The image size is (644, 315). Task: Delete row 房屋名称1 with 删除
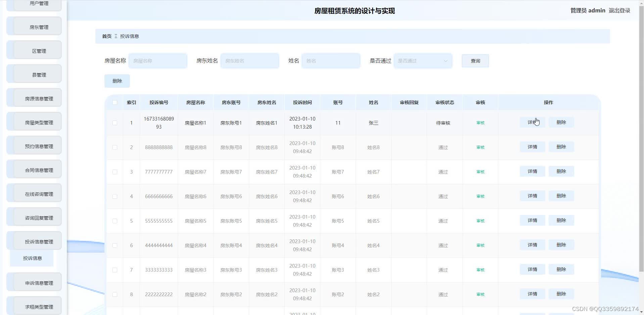[x=561, y=122]
